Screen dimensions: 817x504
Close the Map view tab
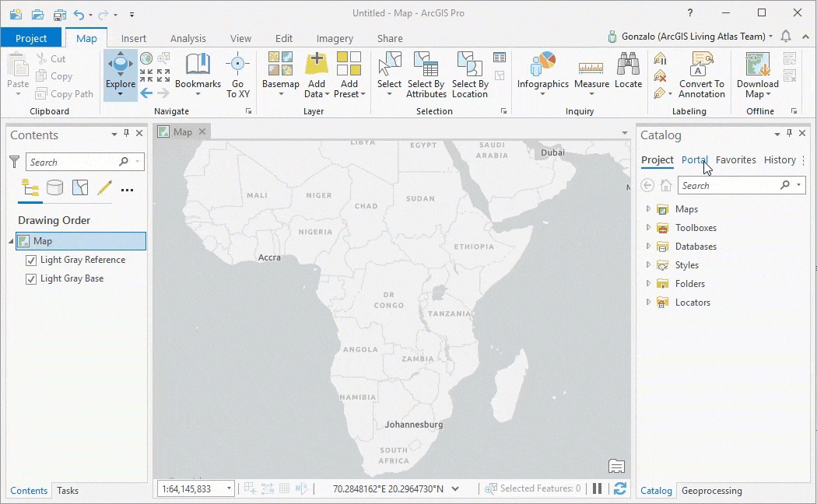(202, 131)
